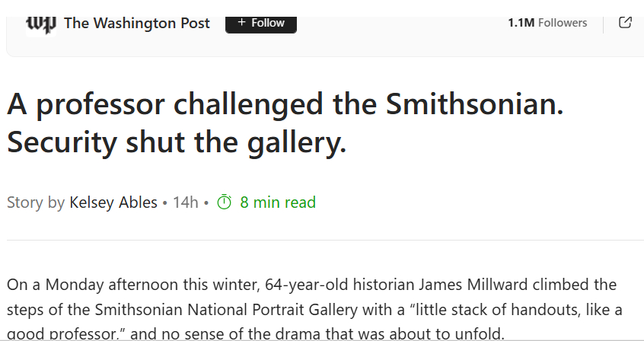Click the "8 min read" label

click(x=278, y=202)
